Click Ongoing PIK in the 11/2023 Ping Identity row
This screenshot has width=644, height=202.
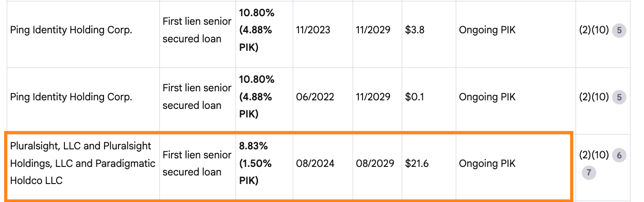tap(487, 30)
